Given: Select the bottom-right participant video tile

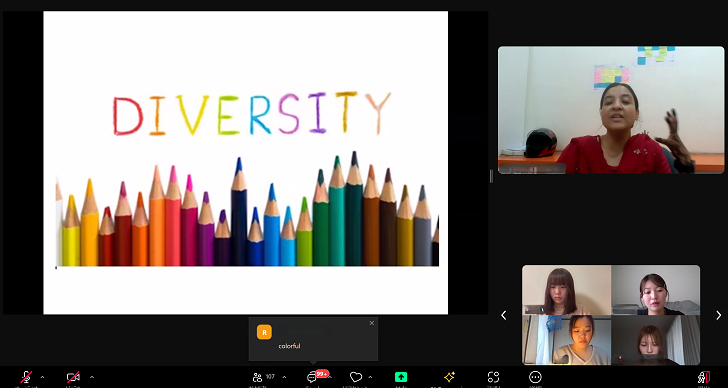Looking at the screenshot, I should coord(656,340).
